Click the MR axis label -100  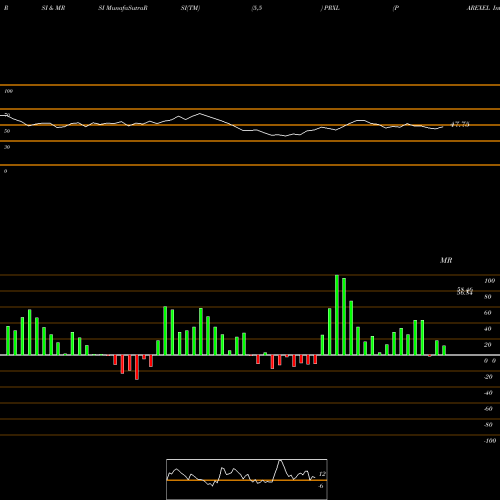tap(490, 441)
